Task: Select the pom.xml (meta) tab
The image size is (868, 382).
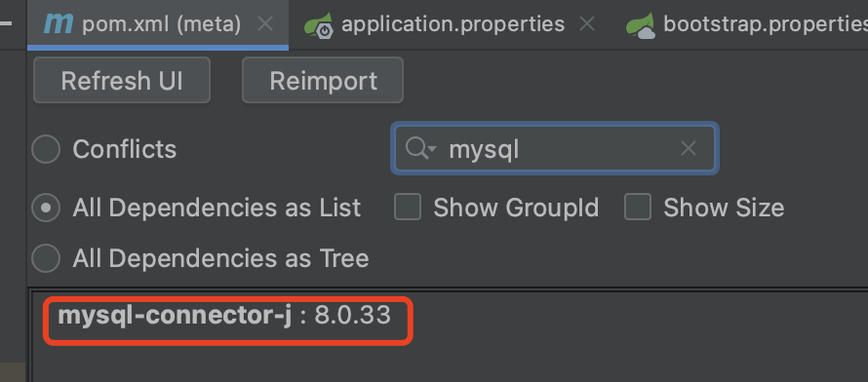Action: 161,24
